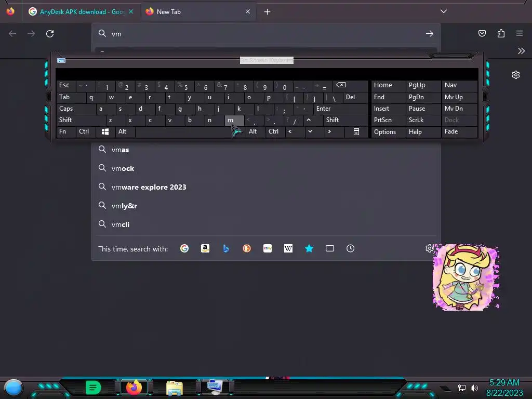Open the Firefox hamburger menu
The height and width of the screenshot is (399, 532).
[x=520, y=33]
